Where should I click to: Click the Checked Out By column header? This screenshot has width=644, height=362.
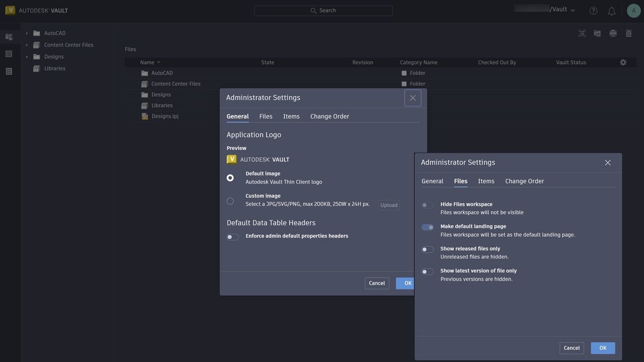click(497, 62)
